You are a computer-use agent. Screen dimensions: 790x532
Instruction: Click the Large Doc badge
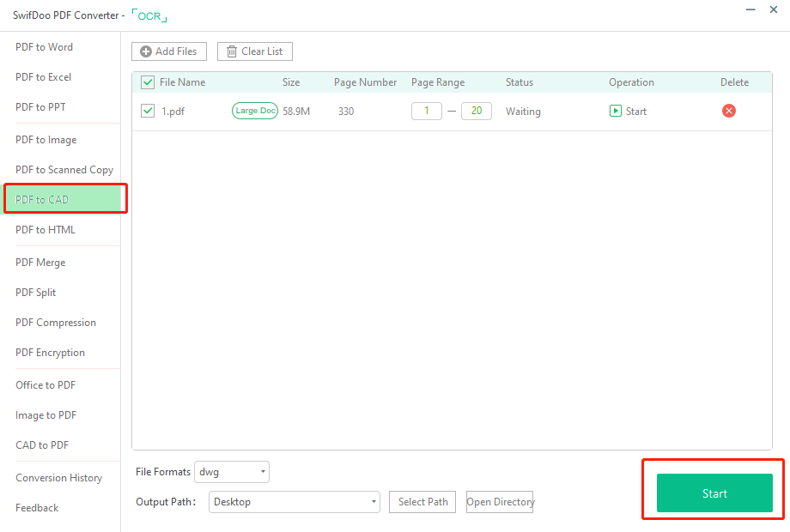tap(255, 111)
